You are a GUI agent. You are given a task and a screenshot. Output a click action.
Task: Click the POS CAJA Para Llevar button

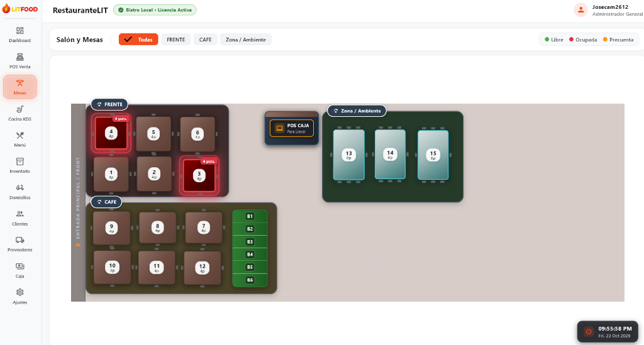[x=292, y=128]
